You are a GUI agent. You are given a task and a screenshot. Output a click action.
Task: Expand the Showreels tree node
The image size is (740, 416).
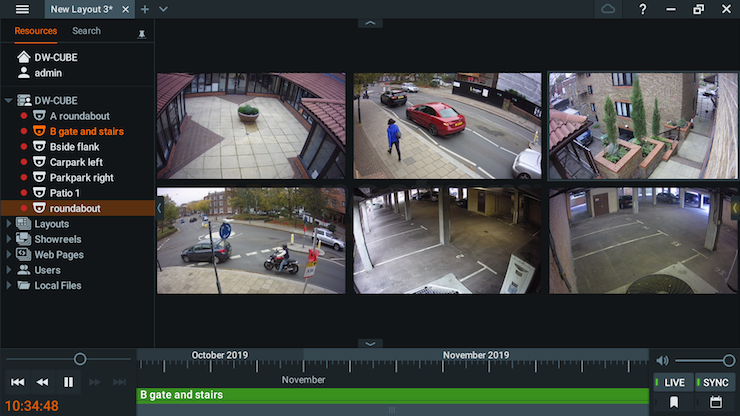coord(10,240)
